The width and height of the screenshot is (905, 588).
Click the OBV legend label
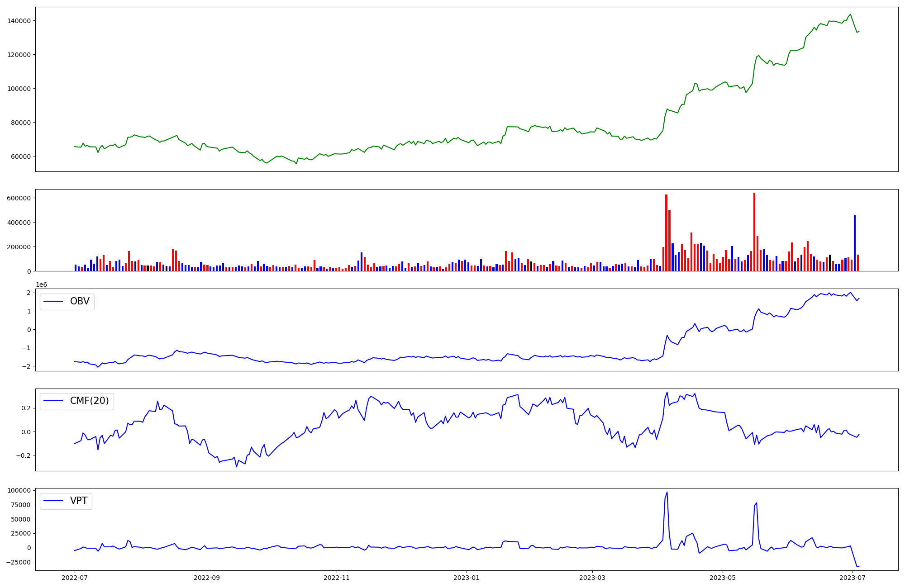point(80,301)
